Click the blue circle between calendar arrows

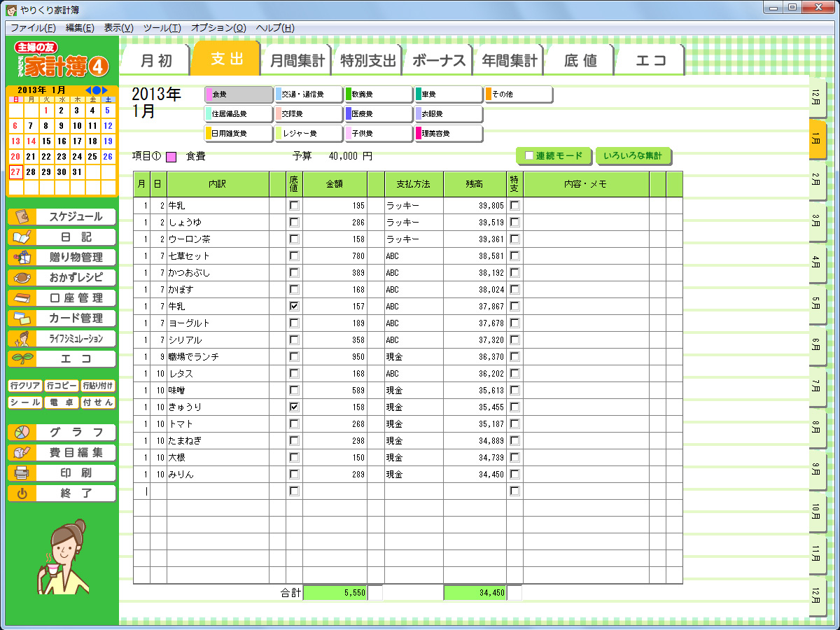point(97,90)
